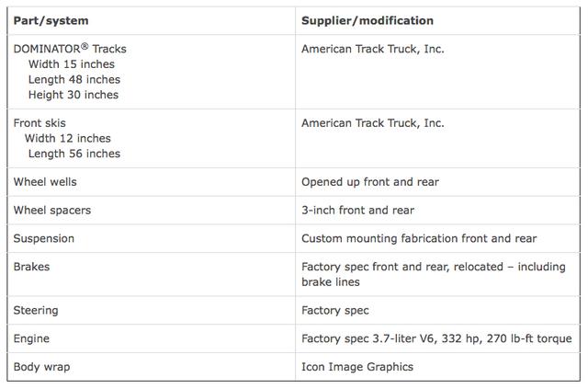This screenshot has width=588, height=389.
Task: Select the Brakes row label
Action: (x=31, y=267)
